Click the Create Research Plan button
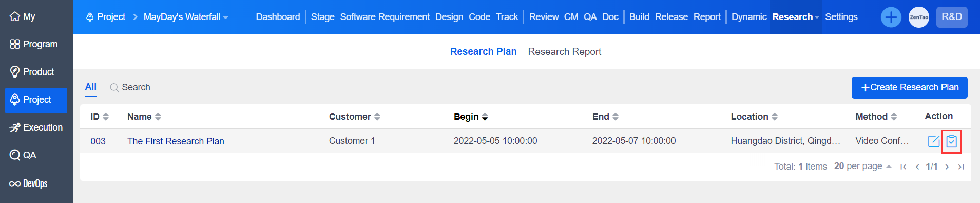 [909, 87]
